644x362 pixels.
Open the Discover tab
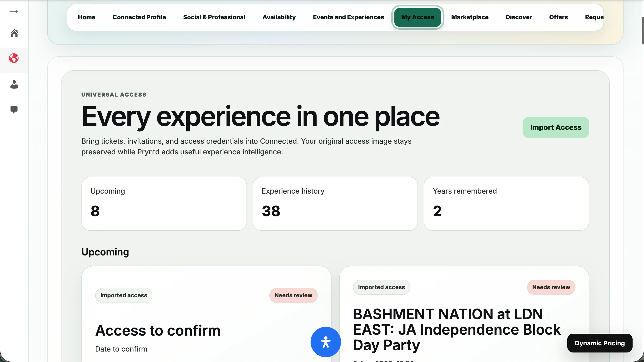tap(518, 17)
